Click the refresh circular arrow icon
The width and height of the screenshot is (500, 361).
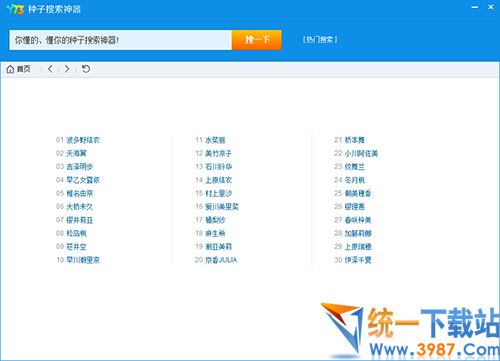click(86, 69)
